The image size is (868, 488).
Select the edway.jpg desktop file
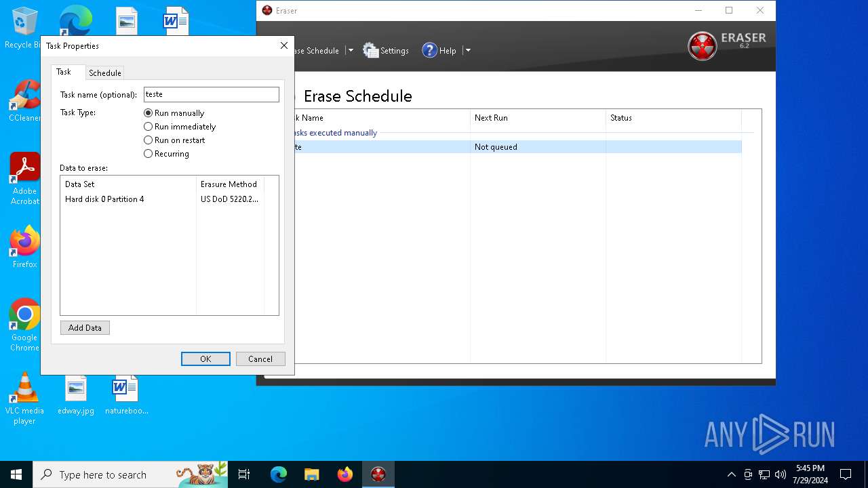(x=76, y=396)
